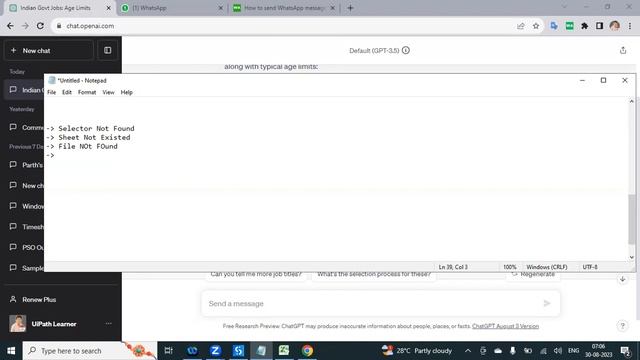This screenshot has height=360, width=640.
Task: Open the Notepad View menu
Action: click(108, 92)
